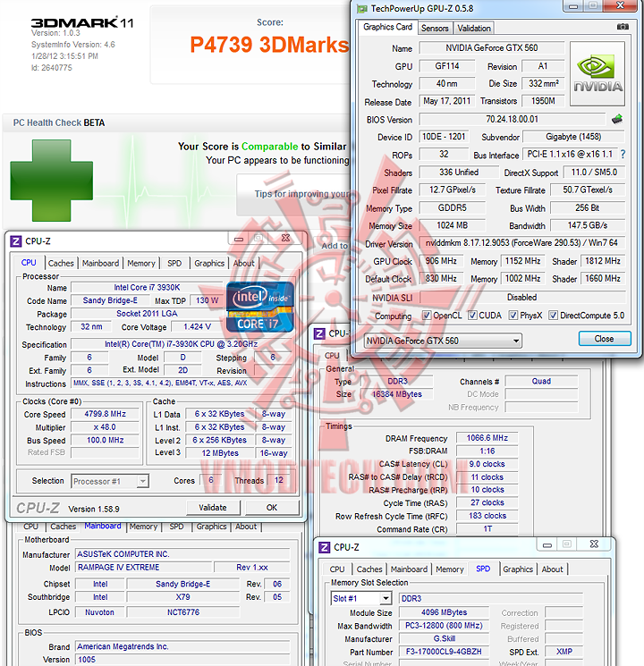Screen dimensions: 644x666
Task: Click the GPU-Z screenshot camera icon
Action: (623, 27)
